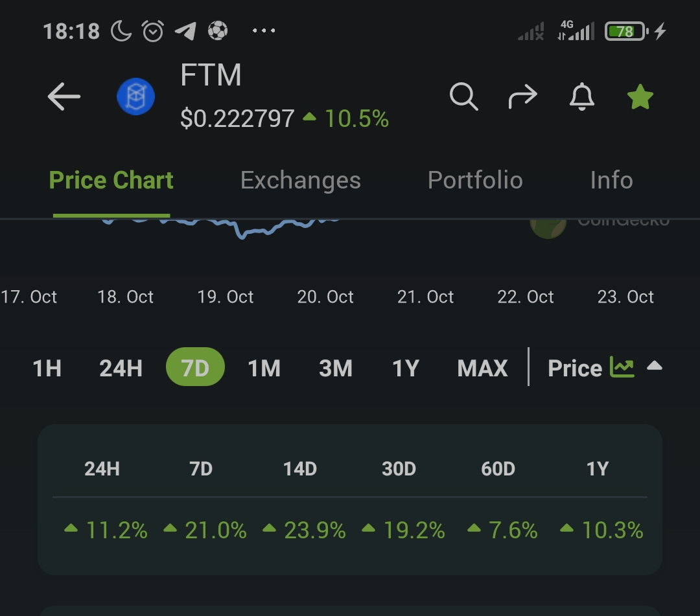This screenshot has width=700, height=616.
Task: Share FTM using the forward arrow icon
Action: (x=523, y=96)
